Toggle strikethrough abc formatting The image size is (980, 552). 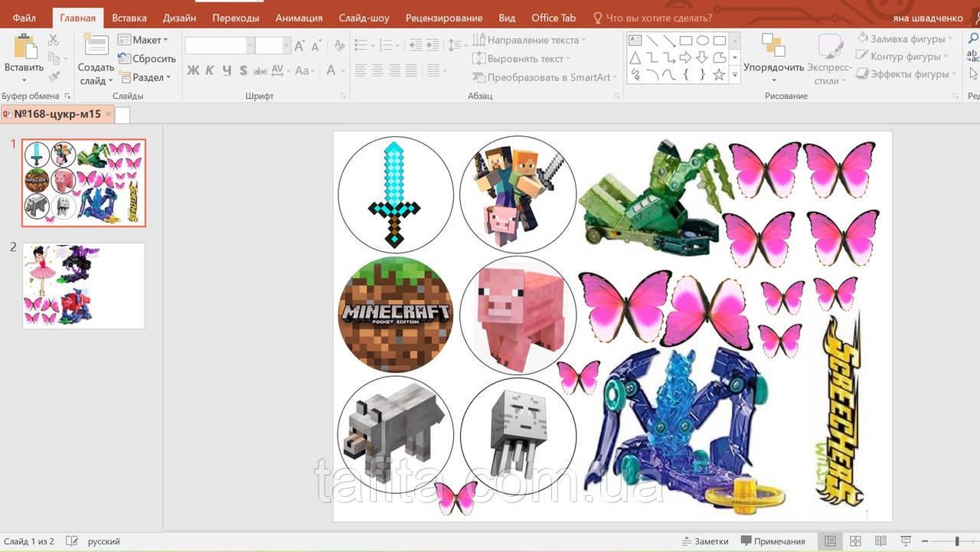[x=260, y=70]
